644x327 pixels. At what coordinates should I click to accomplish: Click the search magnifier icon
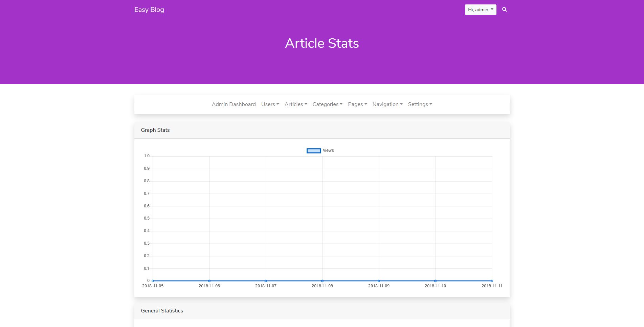pyautogui.click(x=504, y=9)
